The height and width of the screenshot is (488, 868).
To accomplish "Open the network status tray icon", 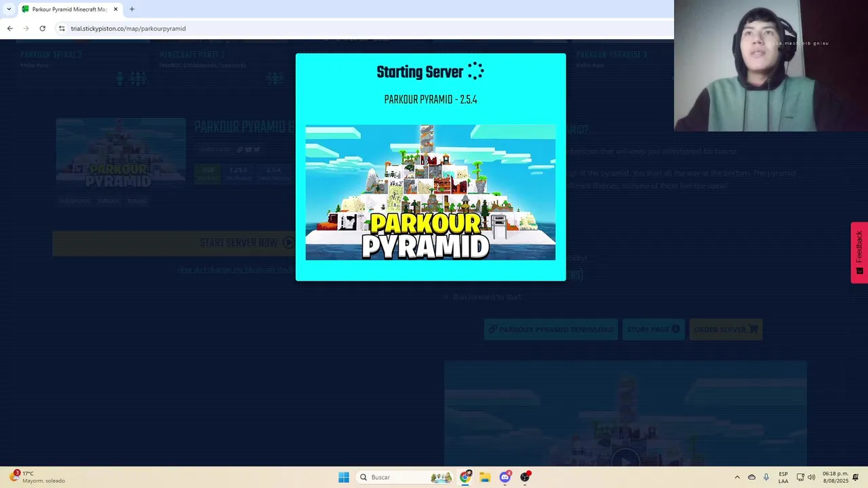I will click(x=800, y=477).
